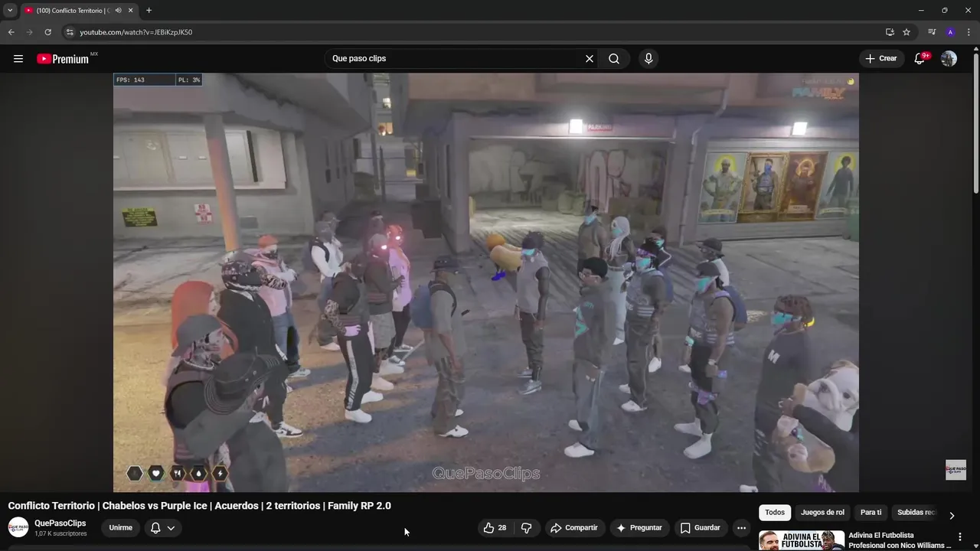Click the video player to pause playback

[x=485, y=282]
